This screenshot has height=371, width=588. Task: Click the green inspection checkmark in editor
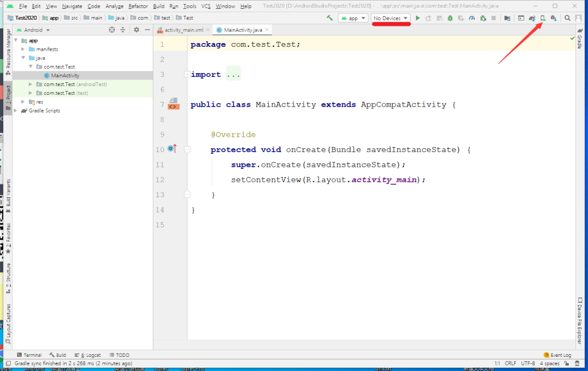coord(572,38)
